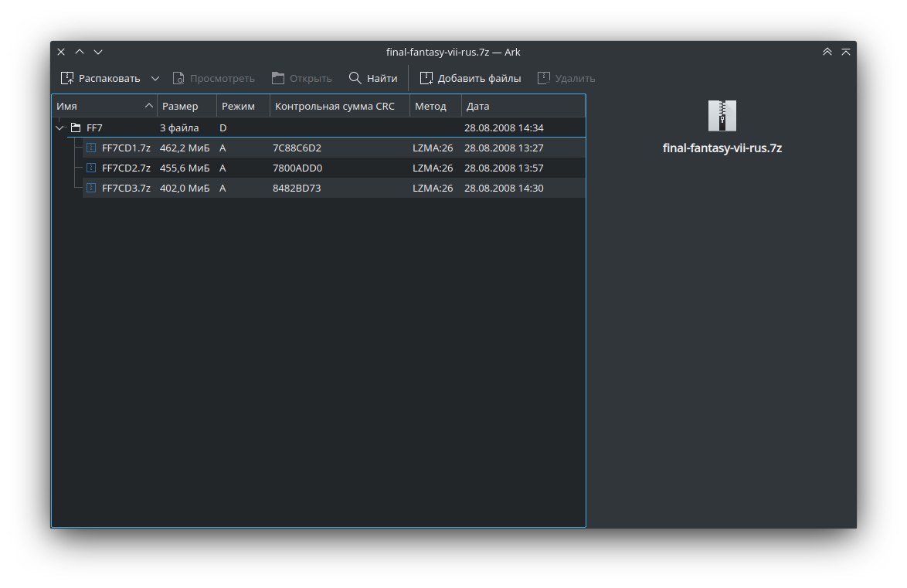Click the date 28.08.2008 13:57
Image resolution: width=907 pixels, height=588 pixels.
pos(504,168)
